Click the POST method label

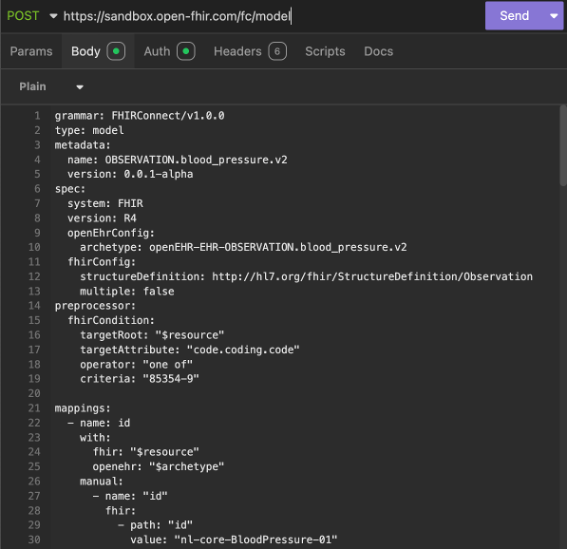23,16
